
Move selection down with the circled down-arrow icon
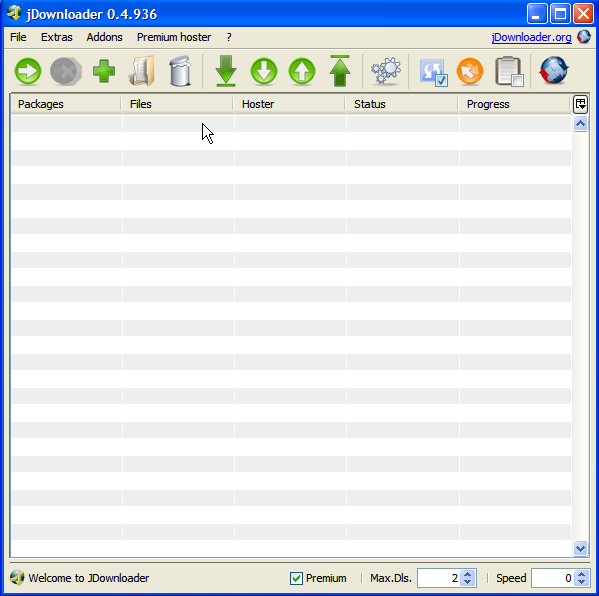[x=264, y=71]
